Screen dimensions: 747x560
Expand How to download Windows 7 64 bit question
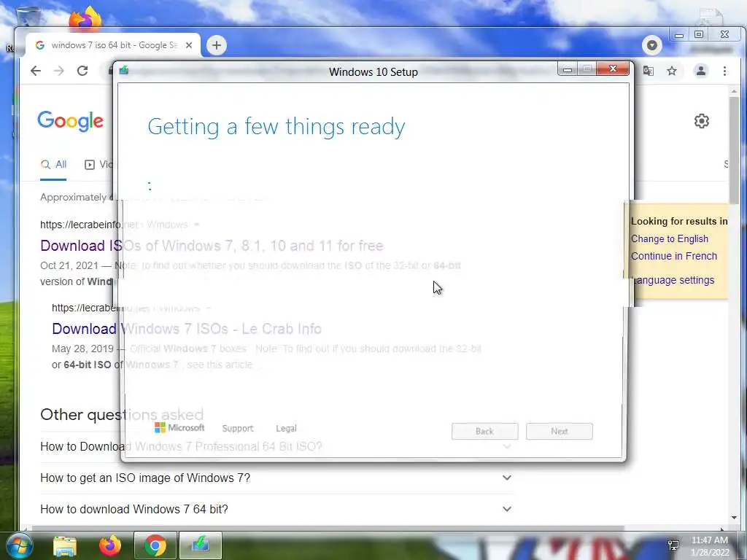coord(276,509)
